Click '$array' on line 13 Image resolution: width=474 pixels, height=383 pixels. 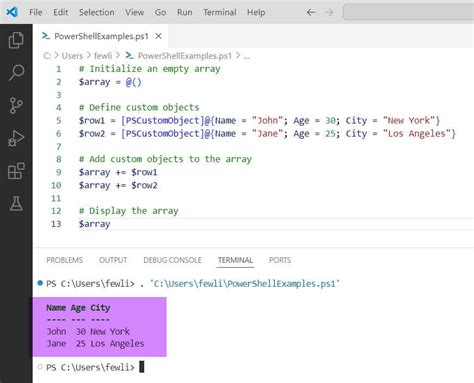(x=94, y=224)
